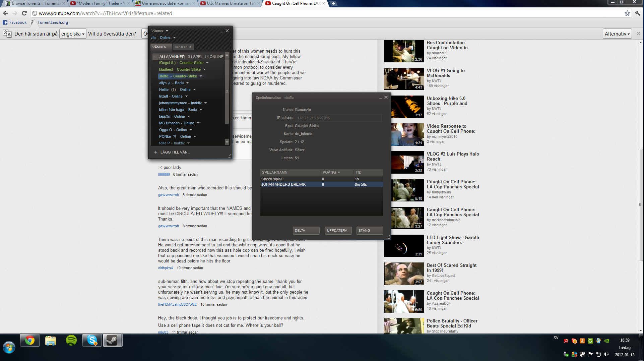Viewport: 644px width, 361px height.
Task: Open commenter gawwwrrsh profile, 'Also, the great man' comment
Action: point(169,195)
